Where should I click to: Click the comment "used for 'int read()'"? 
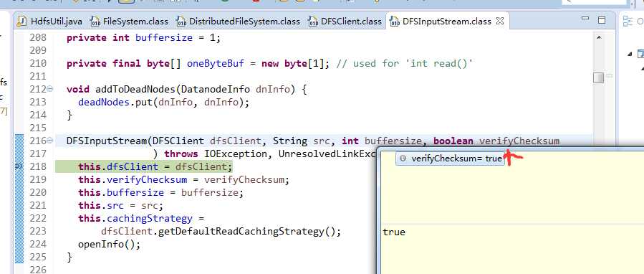coord(413,63)
